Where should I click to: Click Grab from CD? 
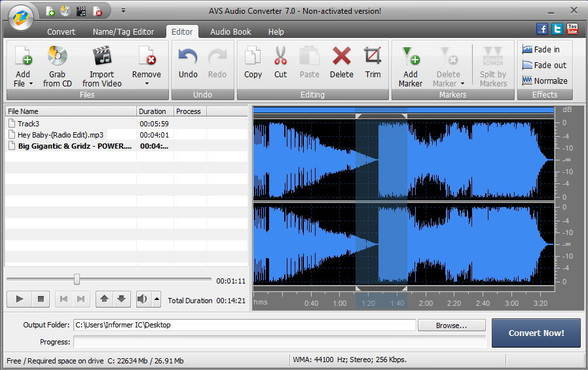coord(57,66)
